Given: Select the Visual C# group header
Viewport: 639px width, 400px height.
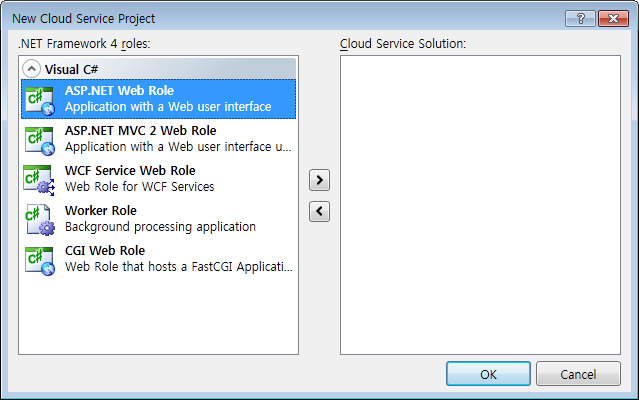Looking at the screenshot, I should point(159,69).
